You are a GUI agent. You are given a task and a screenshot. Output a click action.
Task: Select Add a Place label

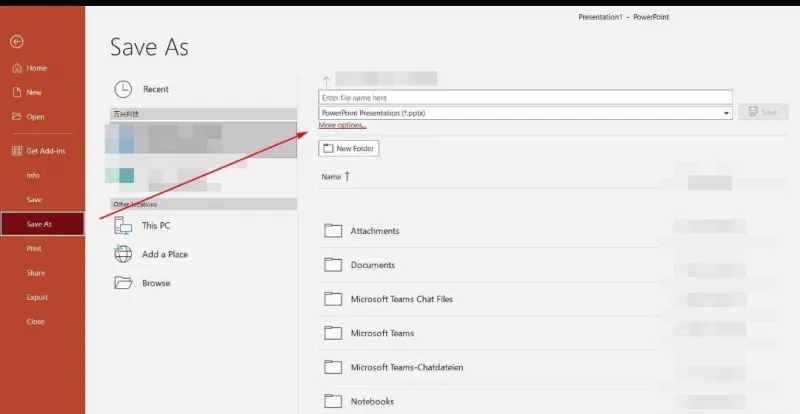click(165, 254)
